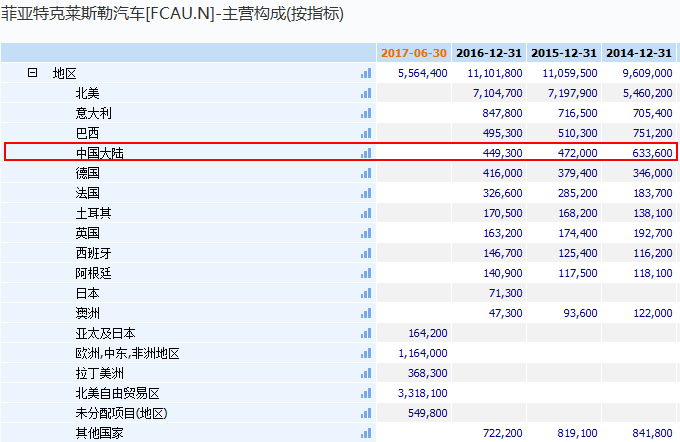
Task: Open chart icon for 巴西 row
Action: 366,133
